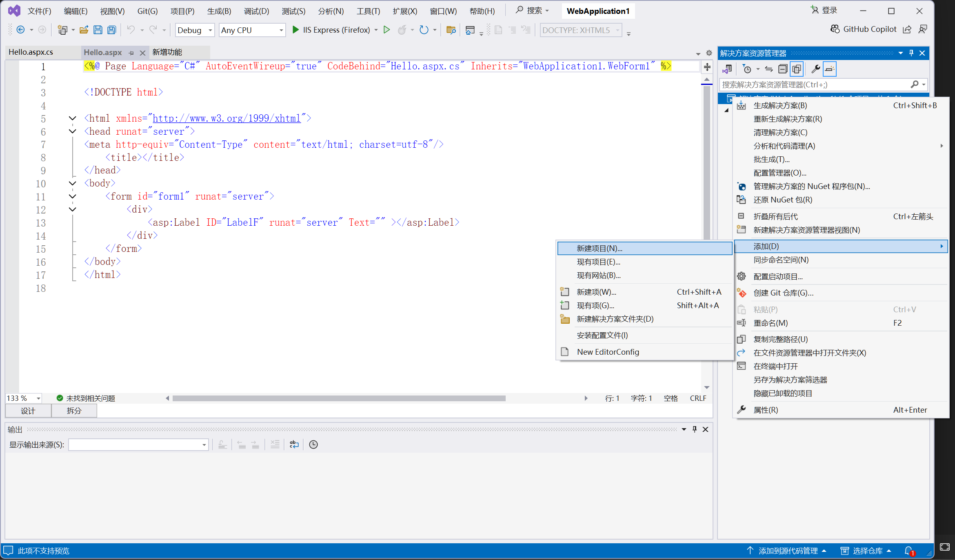Open the Any CPU platform dropdown
This screenshot has height=560, width=955.
[252, 30]
